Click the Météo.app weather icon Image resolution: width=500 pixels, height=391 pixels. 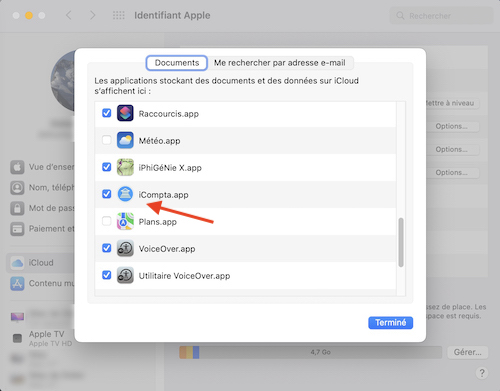click(x=125, y=140)
